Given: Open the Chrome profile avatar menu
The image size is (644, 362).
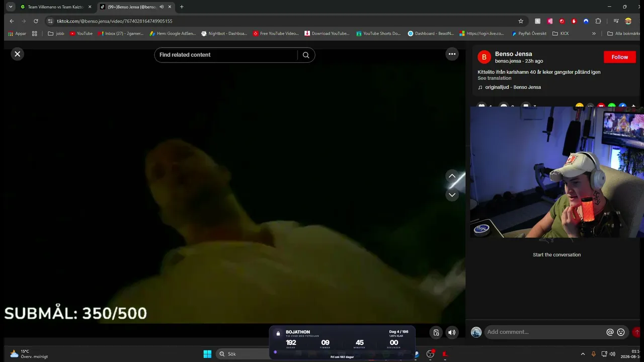Looking at the screenshot, I should coord(628,21).
